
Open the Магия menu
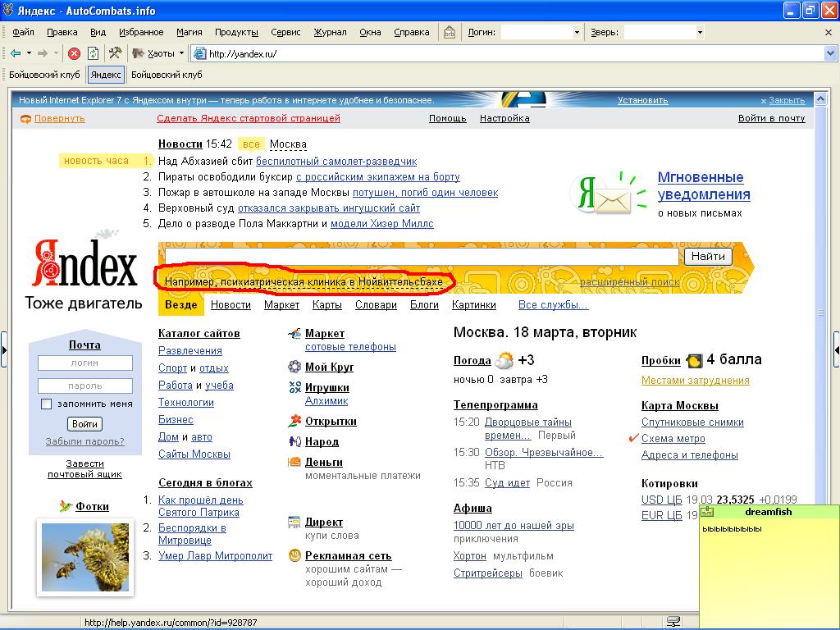189,32
